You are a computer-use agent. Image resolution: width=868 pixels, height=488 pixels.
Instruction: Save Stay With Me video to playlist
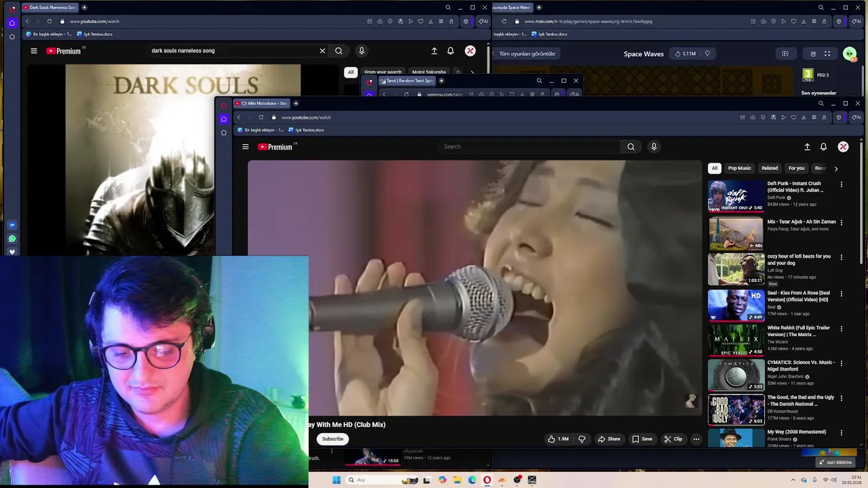click(x=642, y=439)
